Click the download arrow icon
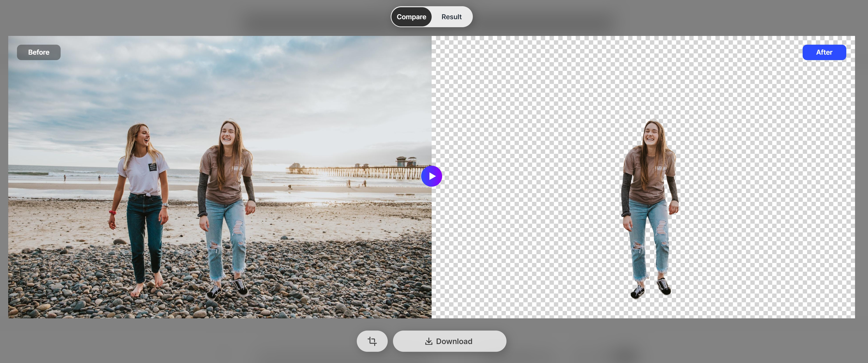Image resolution: width=868 pixels, height=363 pixels. [x=428, y=342]
